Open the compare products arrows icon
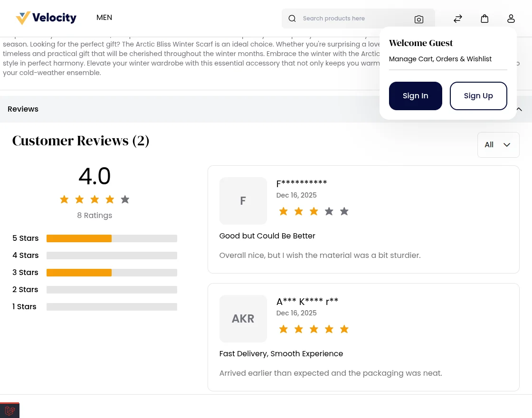532x418 pixels. click(458, 19)
